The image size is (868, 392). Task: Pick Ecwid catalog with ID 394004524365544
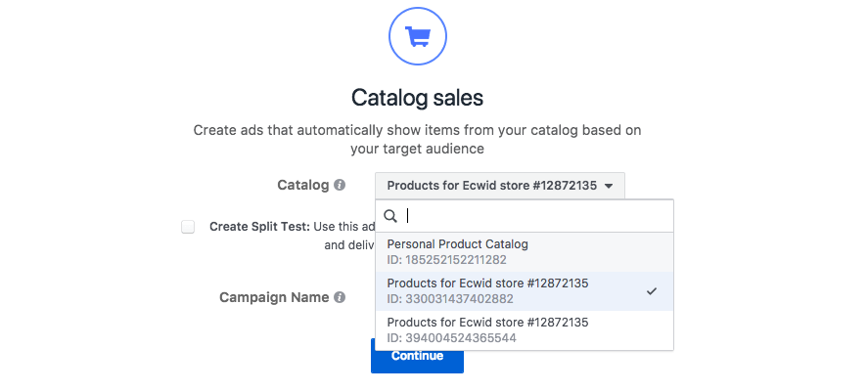(487, 329)
